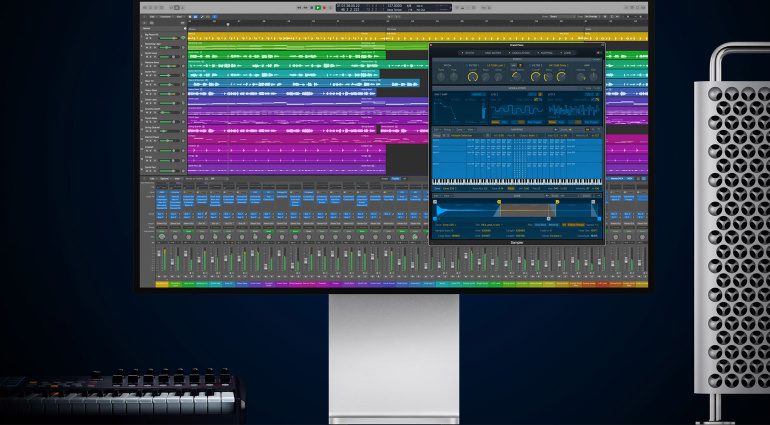Click the Fast Forward transport button
Viewport: 770px width, 425px height.
click(304, 8)
